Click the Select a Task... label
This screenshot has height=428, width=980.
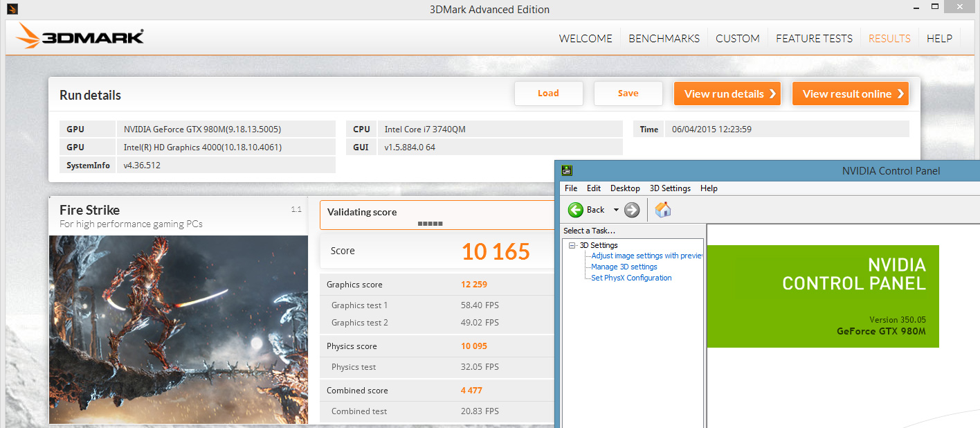pos(589,231)
